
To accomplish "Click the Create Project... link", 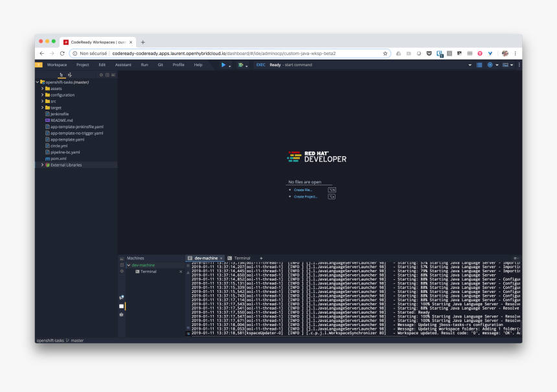I will [306, 196].
